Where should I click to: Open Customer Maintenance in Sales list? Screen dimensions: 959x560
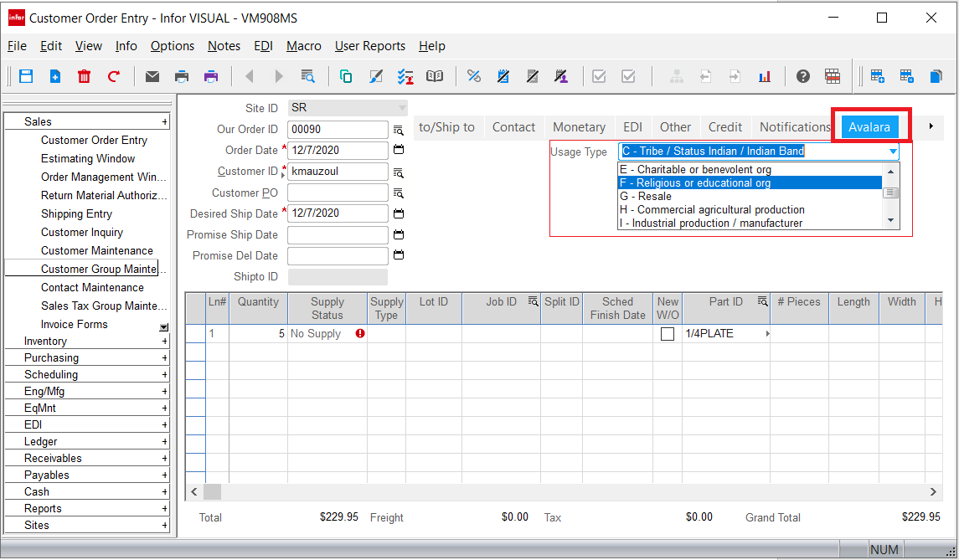[96, 250]
